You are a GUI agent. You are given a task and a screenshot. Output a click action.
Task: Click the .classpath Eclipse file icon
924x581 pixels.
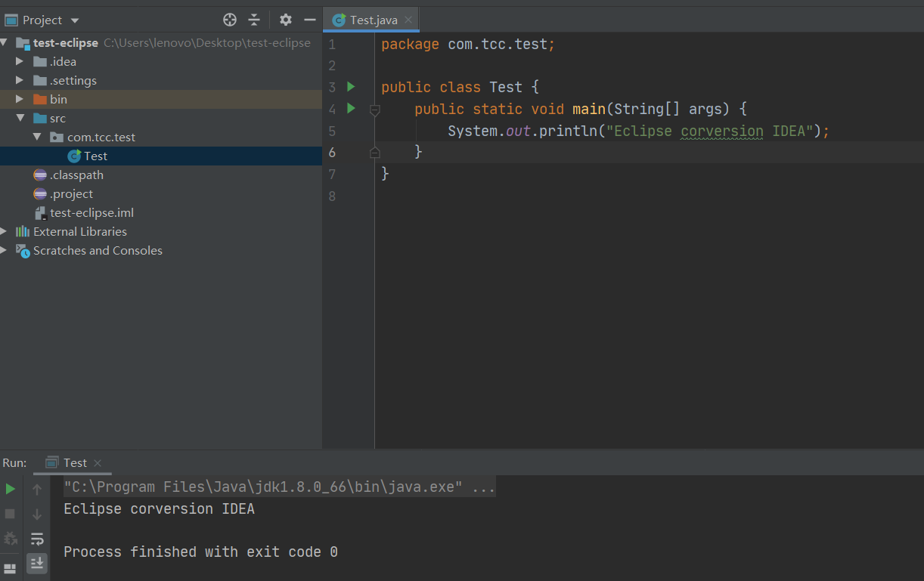[40, 175]
